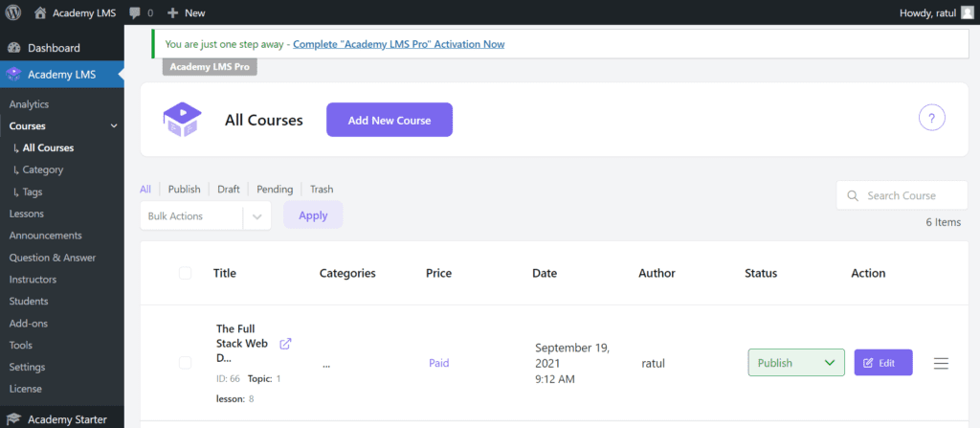Click the pencil icon on Edit button
Image resolution: width=980 pixels, height=428 pixels.
tap(867, 363)
